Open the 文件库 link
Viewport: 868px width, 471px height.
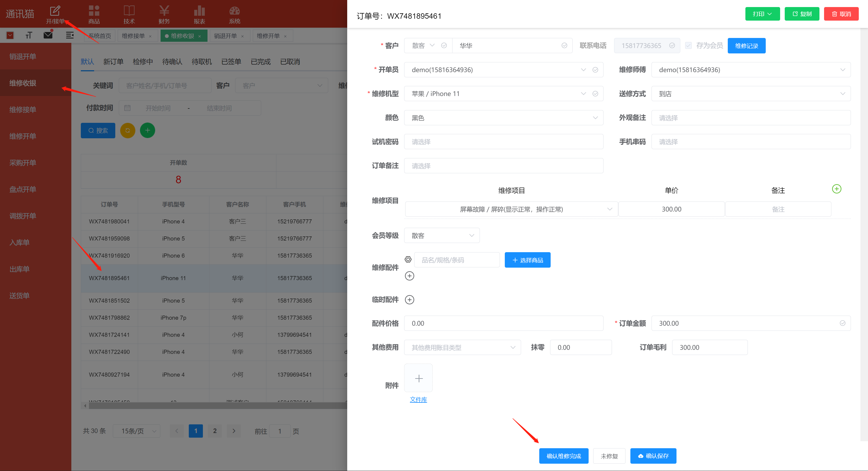pos(418,400)
